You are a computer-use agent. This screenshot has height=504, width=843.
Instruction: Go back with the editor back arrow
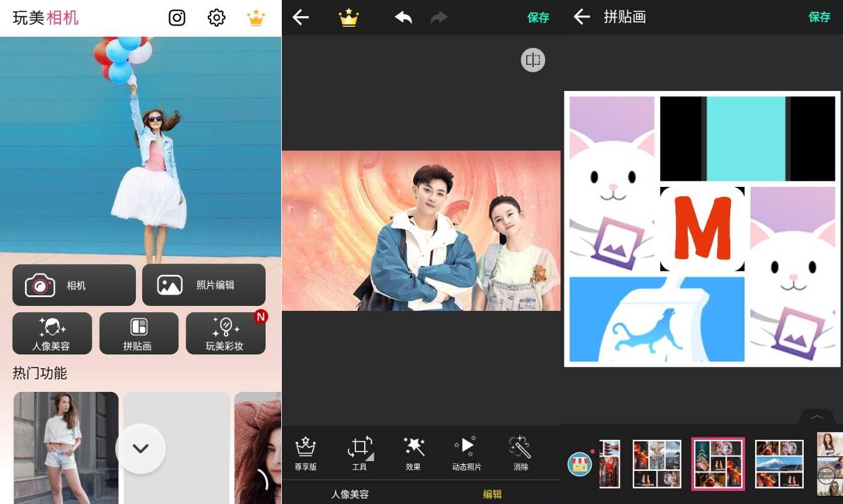tap(301, 17)
